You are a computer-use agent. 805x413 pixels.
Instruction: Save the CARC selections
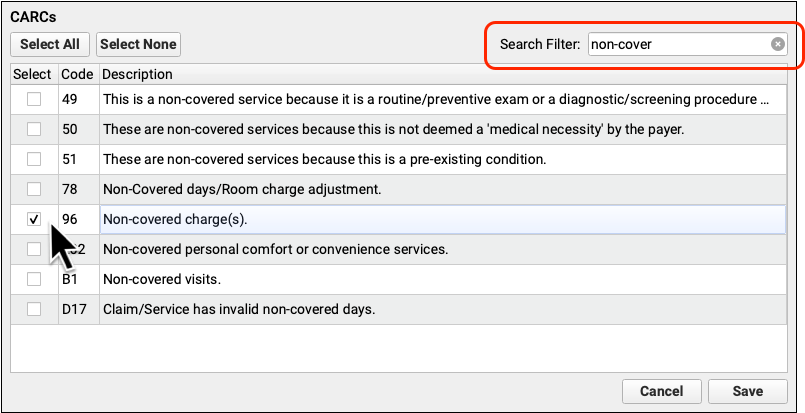(747, 392)
